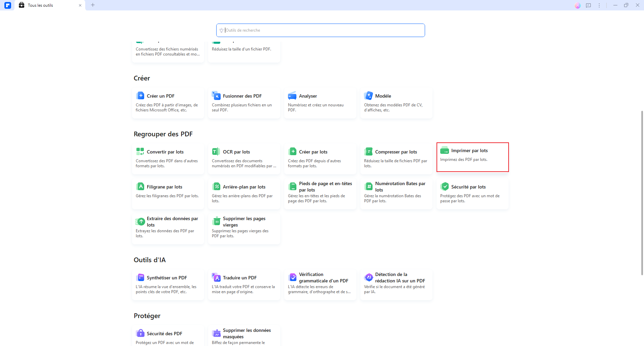
Task: Click the Traduire un PDF title
Action: pos(240,278)
